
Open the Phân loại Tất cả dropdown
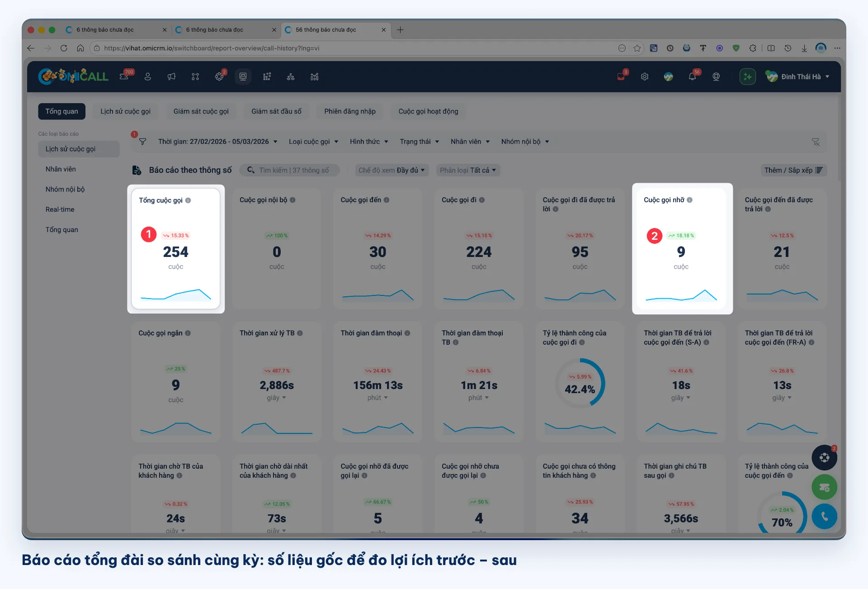(x=468, y=170)
